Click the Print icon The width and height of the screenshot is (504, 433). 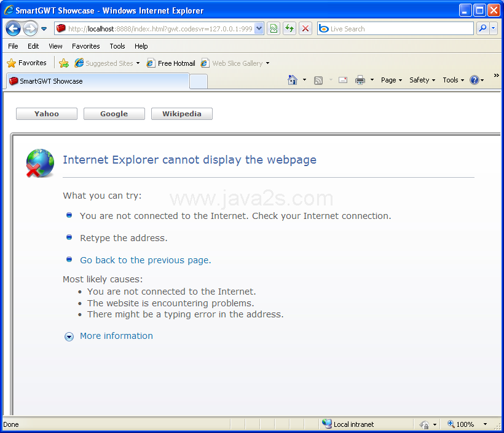[x=360, y=80]
